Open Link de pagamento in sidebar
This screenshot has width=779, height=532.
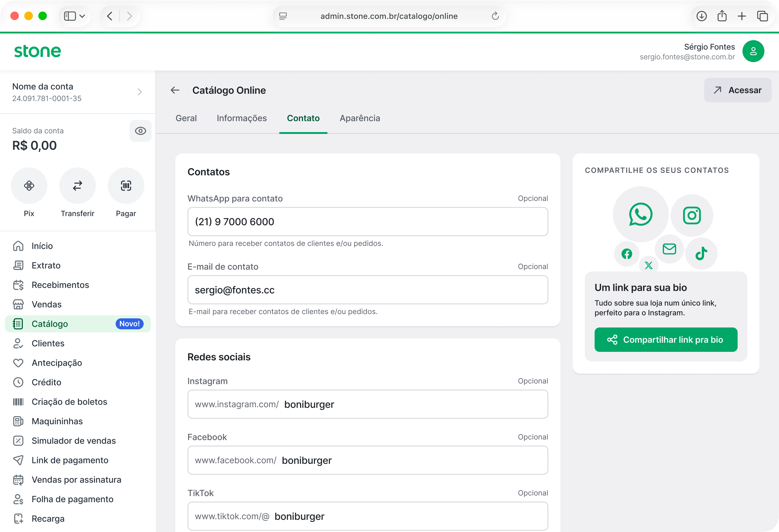(78, 460)
